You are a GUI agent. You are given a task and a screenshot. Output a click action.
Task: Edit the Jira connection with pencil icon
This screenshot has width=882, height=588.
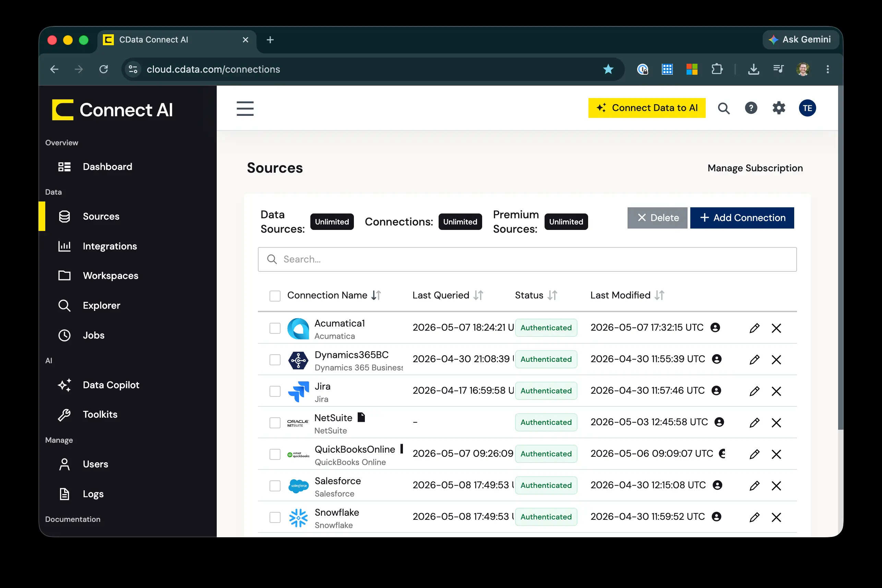pos(754,391)
